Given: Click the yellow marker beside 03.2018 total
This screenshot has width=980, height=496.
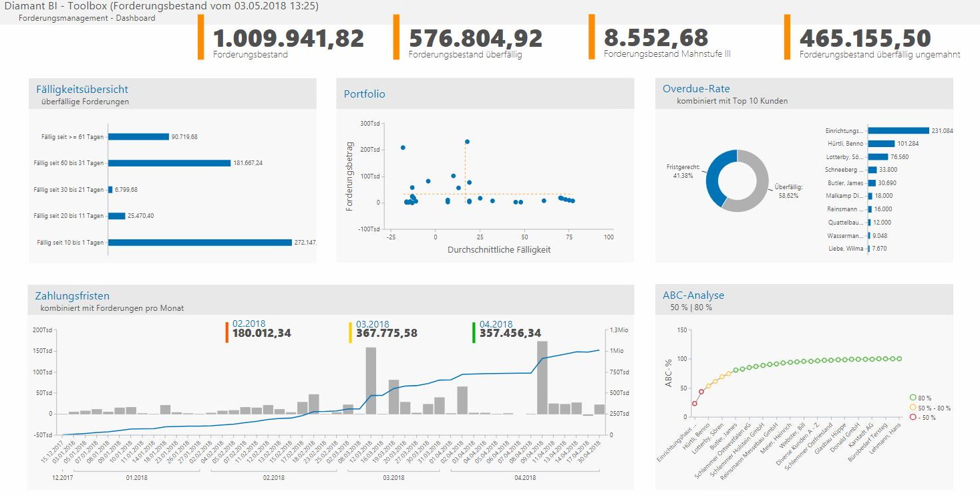Looking at the screenshot, I should (351, 332).
